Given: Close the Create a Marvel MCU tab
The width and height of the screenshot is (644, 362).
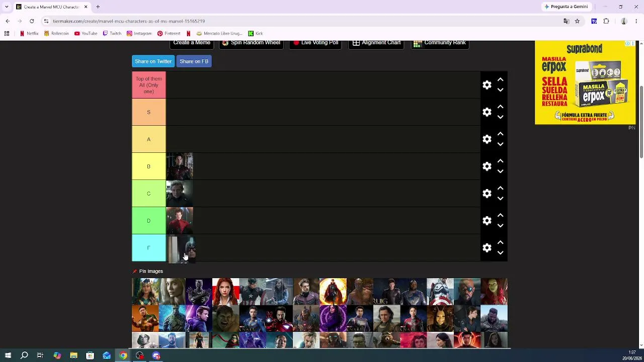Looking at the screenshot, I should coord(86,7).
